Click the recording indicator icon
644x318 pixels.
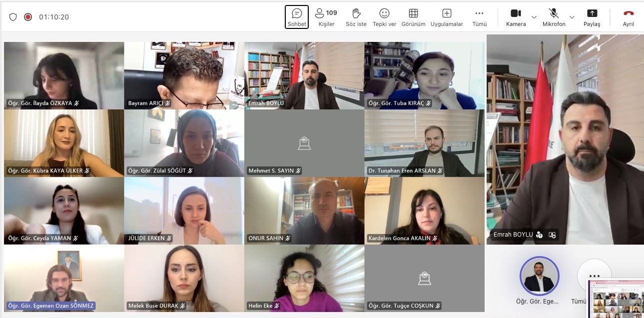point(28,17)
